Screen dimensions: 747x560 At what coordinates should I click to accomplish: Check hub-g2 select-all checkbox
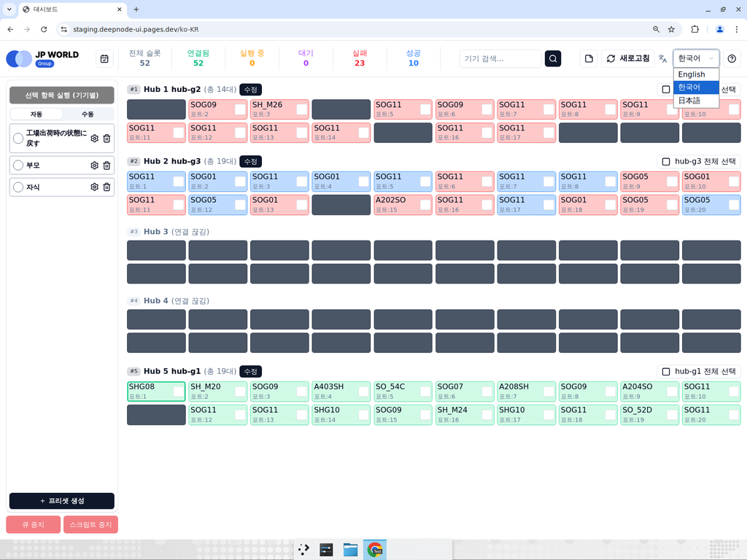click(x=666, y=89)
